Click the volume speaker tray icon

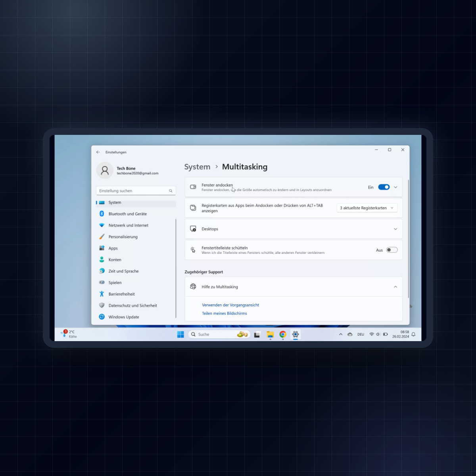point(378,334)
